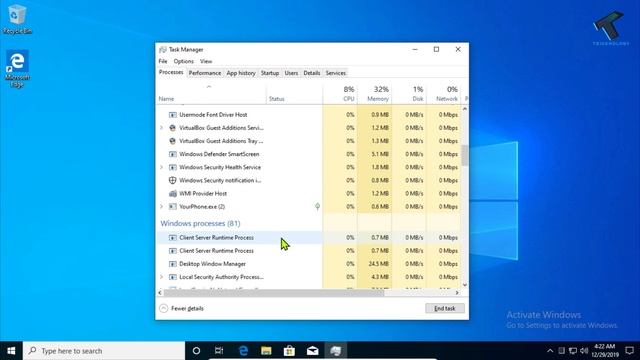The width and height of the screenshot is (640, 360).
Task: Collapse to Fewer details view
Action: (182, 308)
